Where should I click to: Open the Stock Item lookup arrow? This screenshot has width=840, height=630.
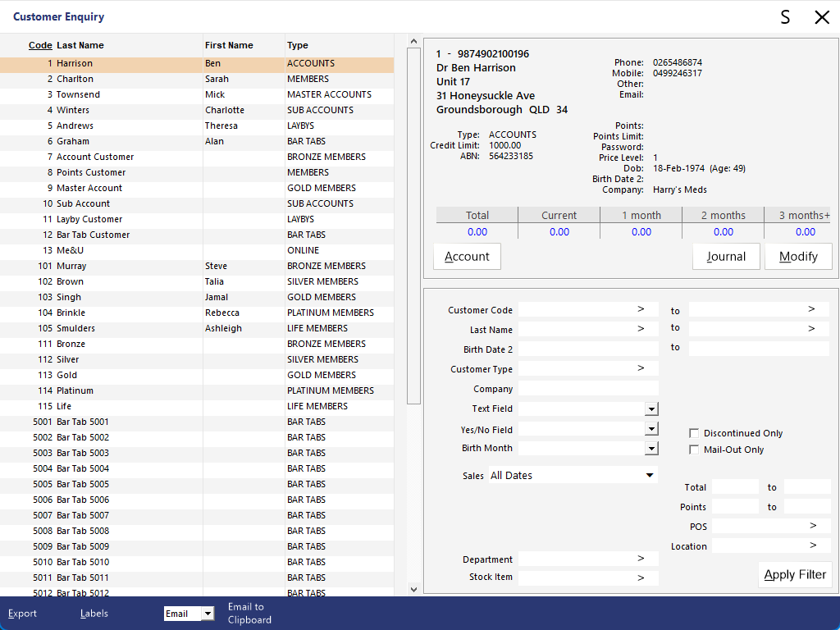[641, 577]
